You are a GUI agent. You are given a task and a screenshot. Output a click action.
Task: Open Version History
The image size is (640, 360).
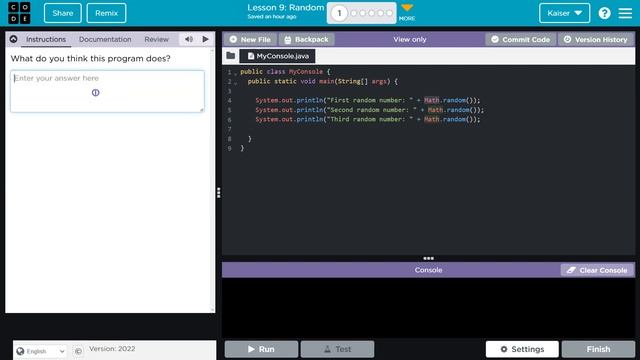point(596,40)
